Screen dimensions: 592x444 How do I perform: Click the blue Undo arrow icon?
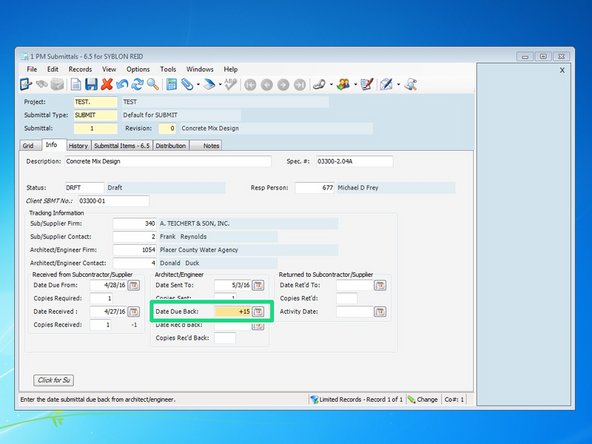(122, 84)
